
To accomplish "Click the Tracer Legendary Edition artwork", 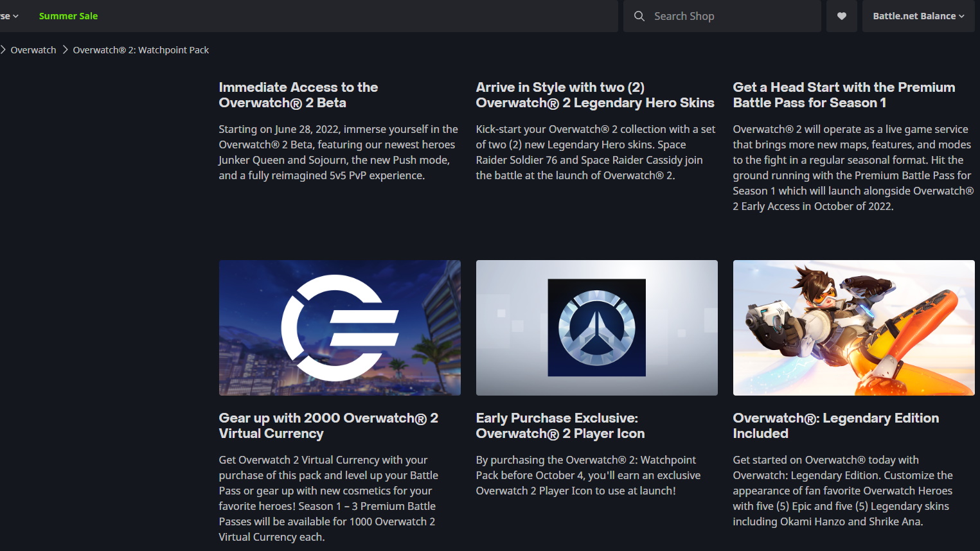I will pyautogui.click(x=853, y=328).
